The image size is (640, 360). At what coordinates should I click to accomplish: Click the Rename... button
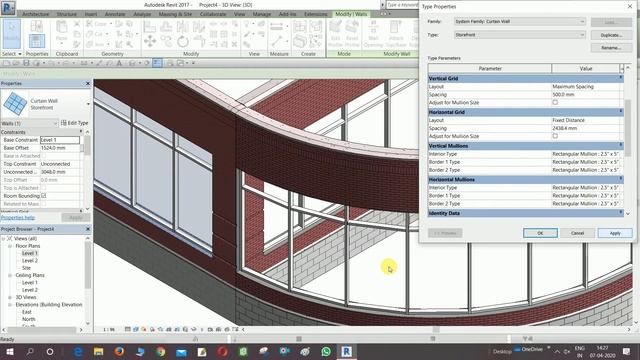(611, 48)
